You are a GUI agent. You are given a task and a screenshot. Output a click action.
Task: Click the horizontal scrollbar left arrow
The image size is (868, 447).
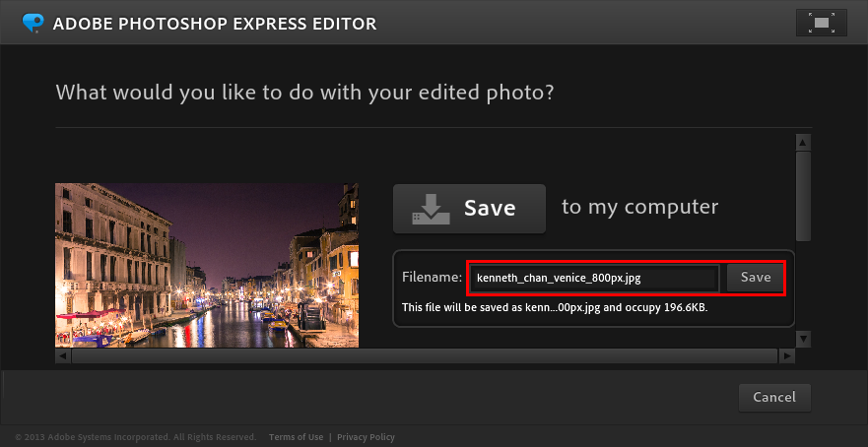tap(62, 355)
